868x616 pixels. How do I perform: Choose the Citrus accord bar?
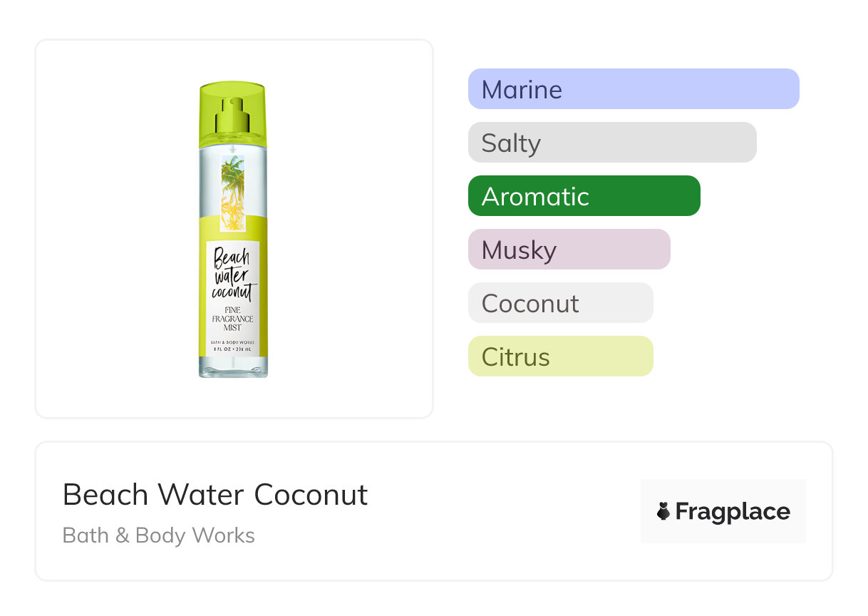(x=560, y=356)
